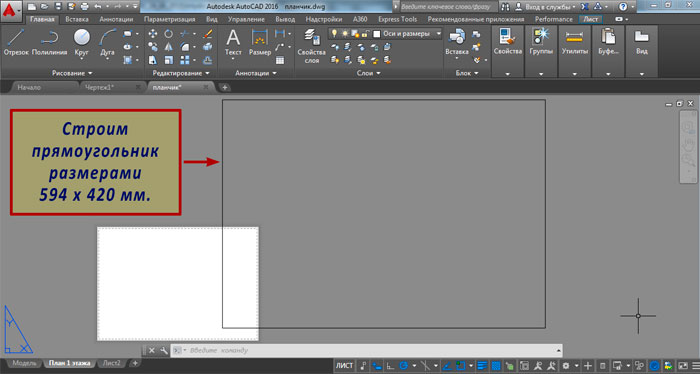Click the Undo arrow in quick access toolbar

click(x=98, y=7)
